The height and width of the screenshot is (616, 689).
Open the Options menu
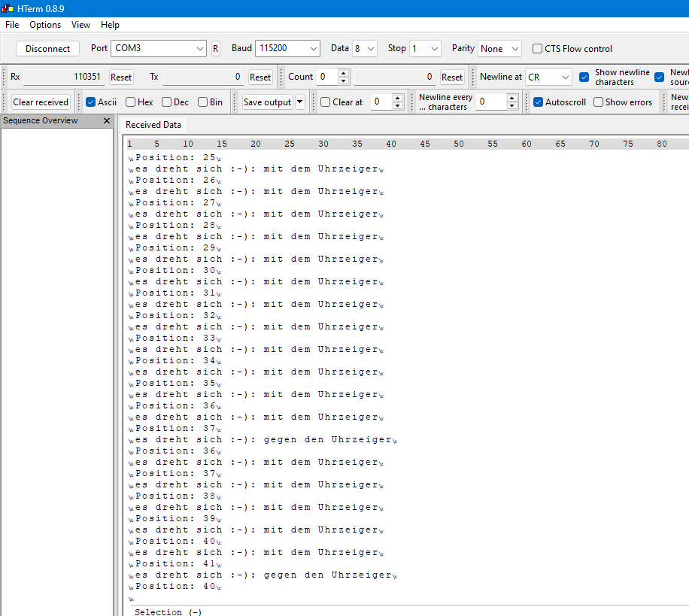click(45, 25)
